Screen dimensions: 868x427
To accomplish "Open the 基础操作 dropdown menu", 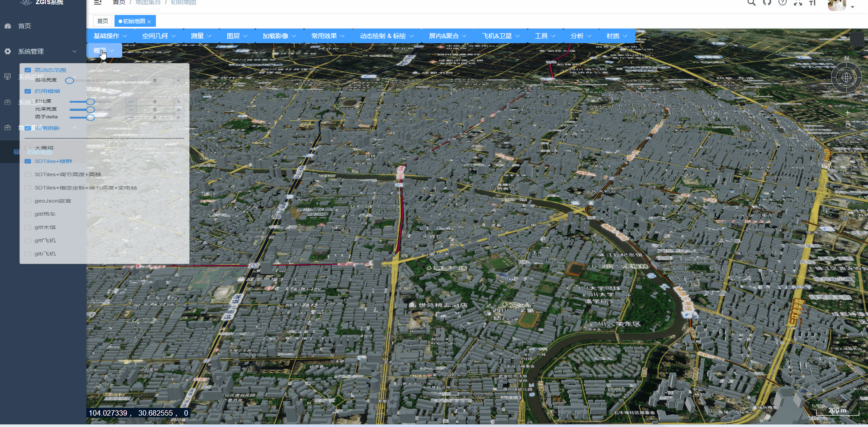I will pos(110,36).
